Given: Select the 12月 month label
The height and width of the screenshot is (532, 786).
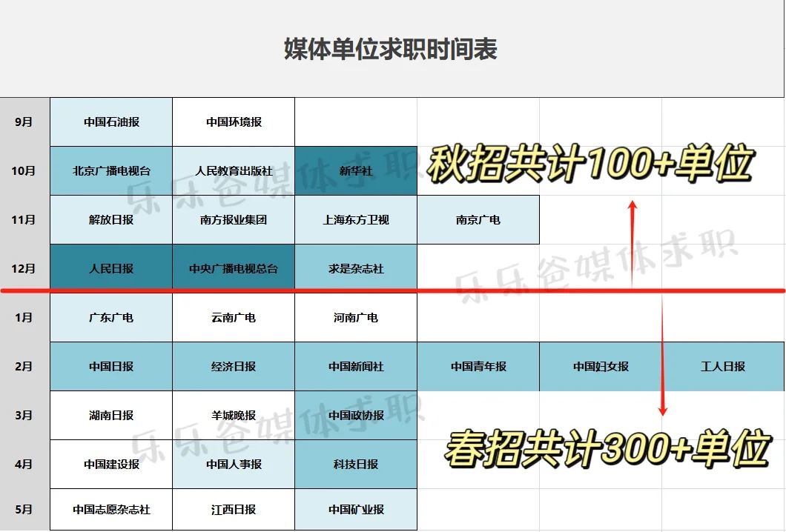Looking at the screenshot, I should [24, 268].
